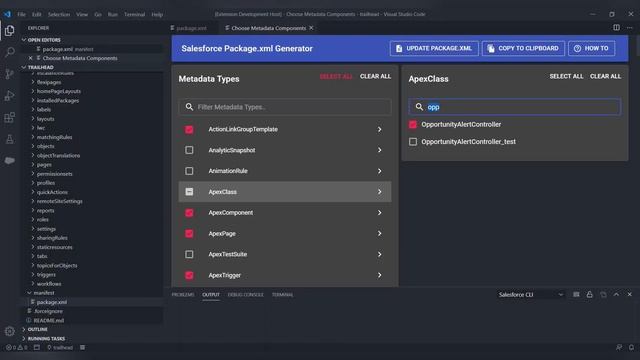
Task: Collapse the Open Editors section
Action: click(44, 40)
